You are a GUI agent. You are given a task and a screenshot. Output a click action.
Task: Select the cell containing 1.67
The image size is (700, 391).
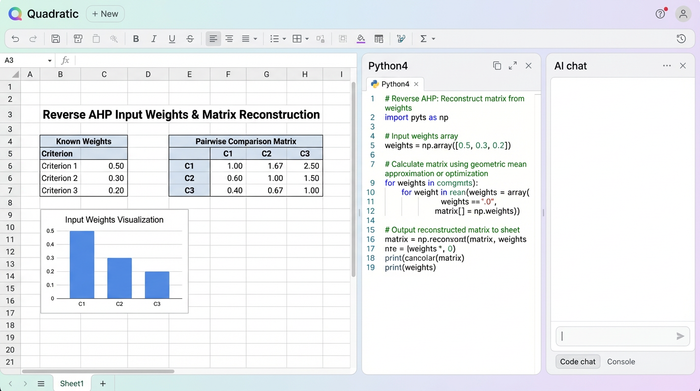267,166
